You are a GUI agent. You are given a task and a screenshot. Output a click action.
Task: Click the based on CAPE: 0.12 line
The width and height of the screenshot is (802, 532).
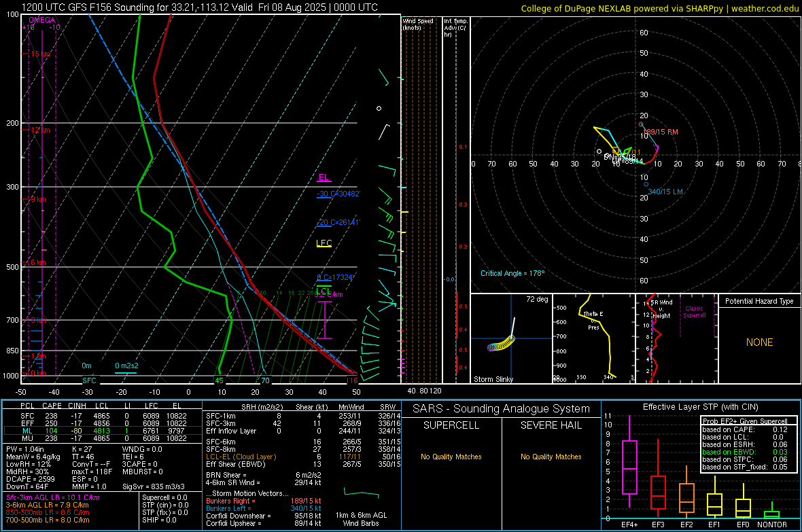click(745, 429)
